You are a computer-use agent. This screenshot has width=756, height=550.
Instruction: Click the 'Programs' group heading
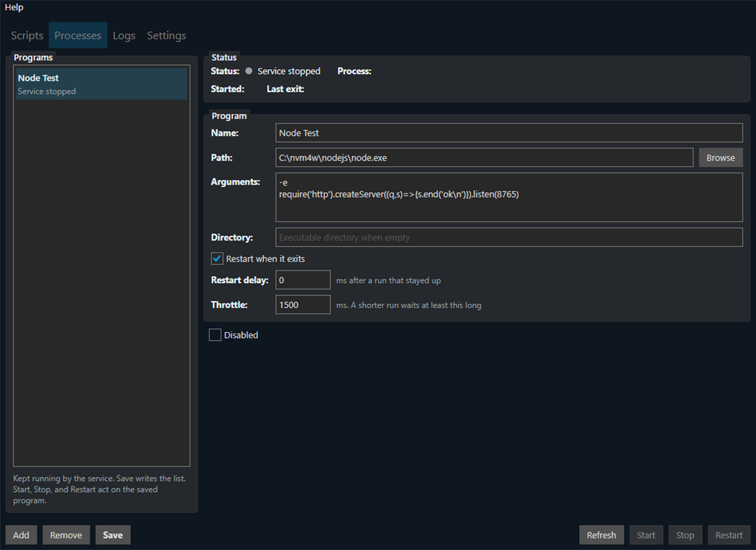coord(34,57)
